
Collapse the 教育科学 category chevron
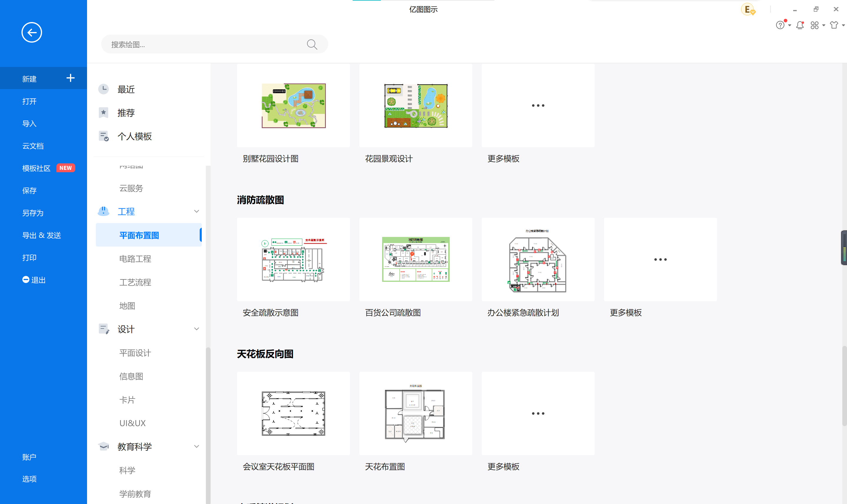click(196, 446)
